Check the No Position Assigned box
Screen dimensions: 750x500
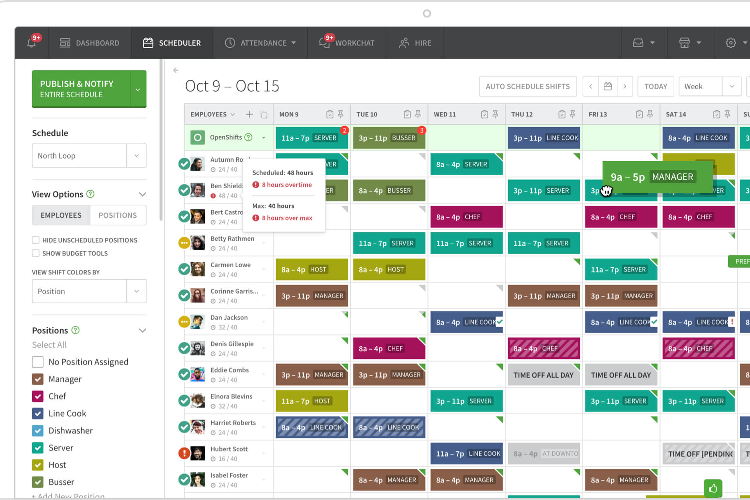coord(38,362)
